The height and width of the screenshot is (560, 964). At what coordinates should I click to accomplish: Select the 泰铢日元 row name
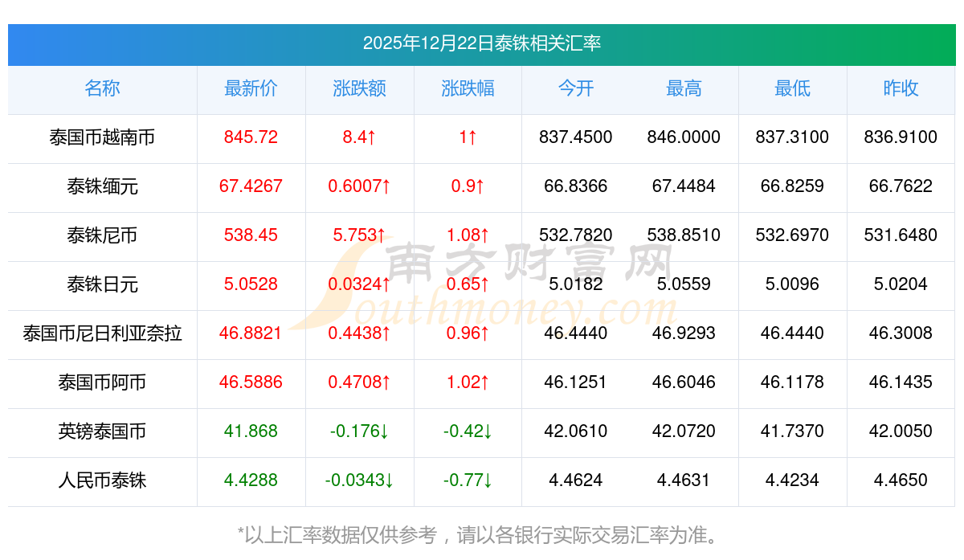click(102, 285)
